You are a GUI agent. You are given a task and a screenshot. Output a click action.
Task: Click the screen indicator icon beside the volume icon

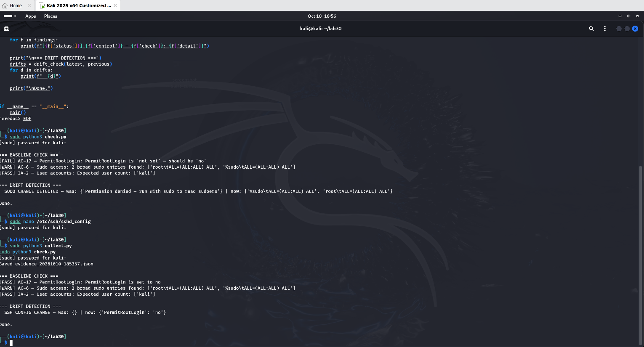click(x=620, y=16)
